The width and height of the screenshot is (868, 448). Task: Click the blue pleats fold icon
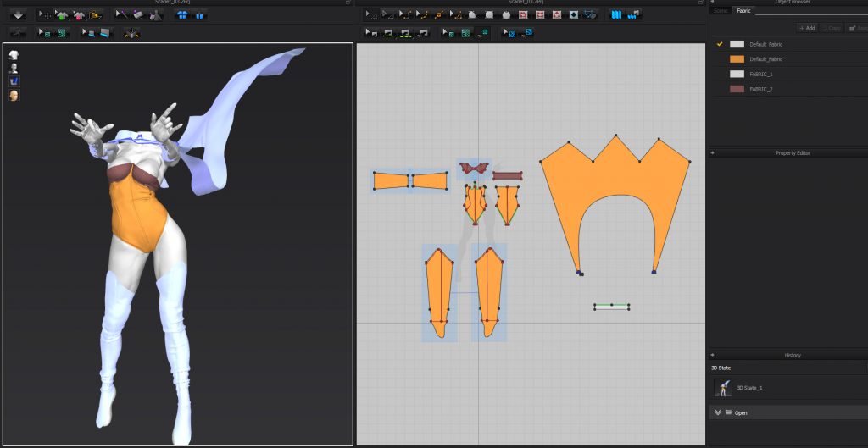point(616,15)
